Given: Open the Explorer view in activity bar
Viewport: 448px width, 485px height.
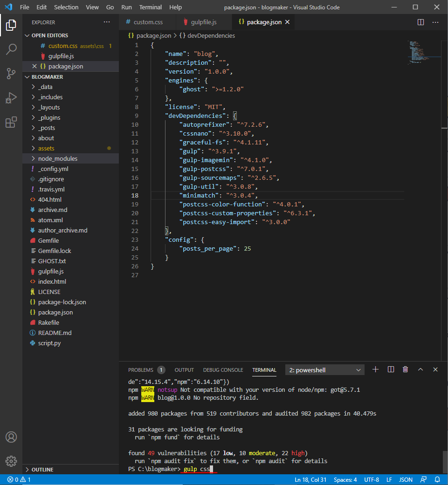Looking at the screenshot, I should tap(11, 25).
